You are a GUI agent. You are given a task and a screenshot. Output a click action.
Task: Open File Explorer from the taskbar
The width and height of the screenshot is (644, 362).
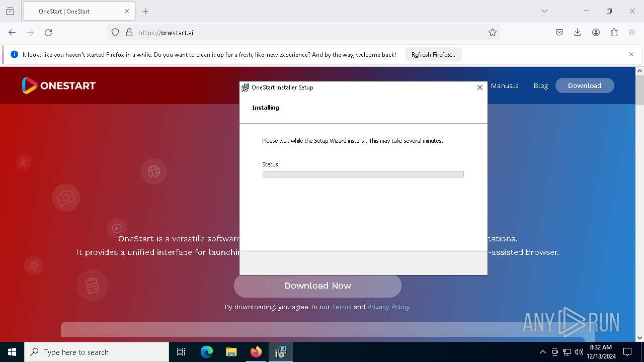pos(231,352)
